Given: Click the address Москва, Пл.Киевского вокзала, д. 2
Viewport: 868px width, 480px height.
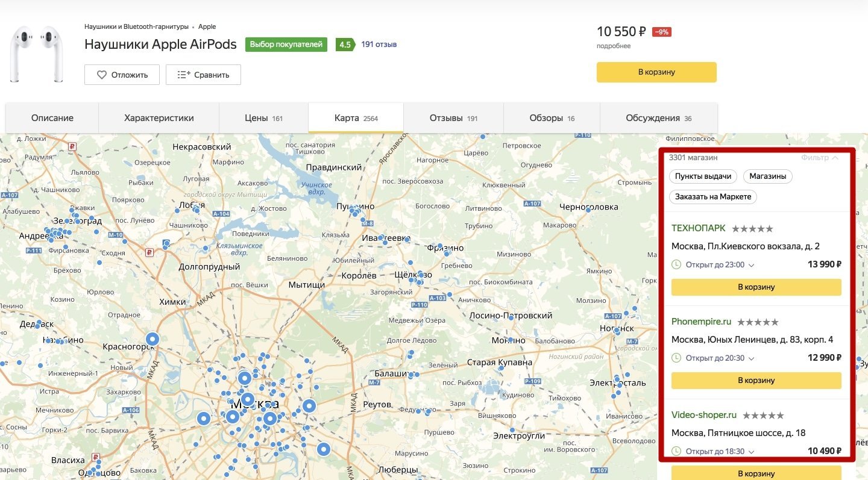Looking at the screenshot, I should point(746,246).
